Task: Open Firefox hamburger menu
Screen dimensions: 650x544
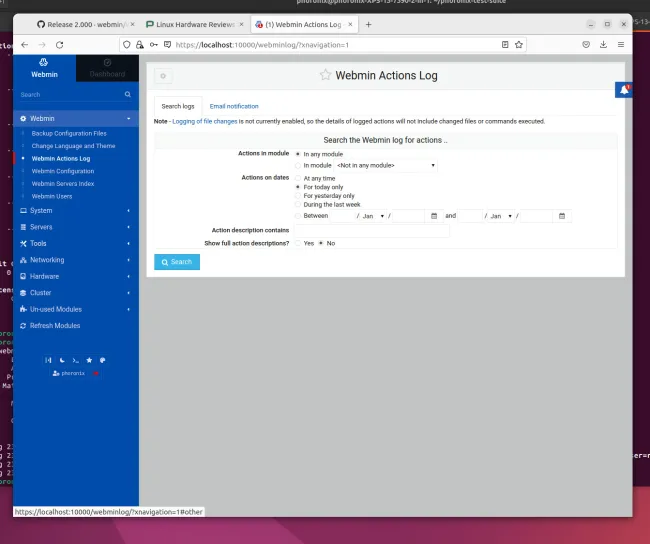Action: click(621, 45)
